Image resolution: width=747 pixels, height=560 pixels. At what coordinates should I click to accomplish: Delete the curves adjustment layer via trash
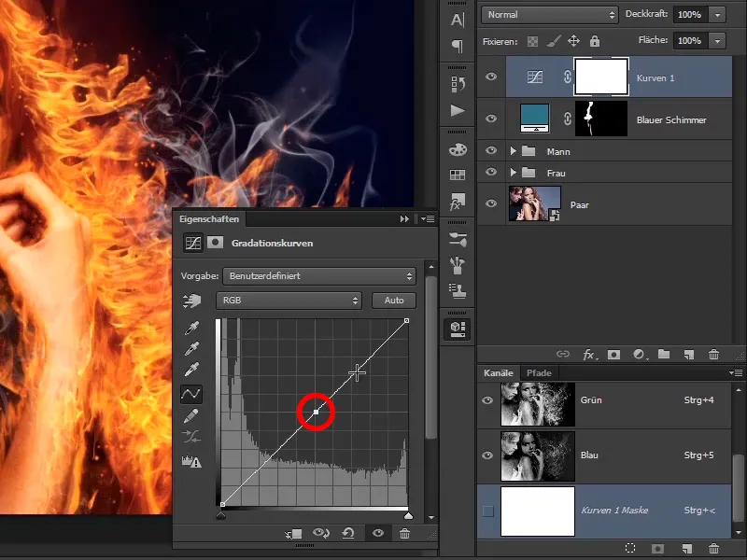coord(404,534)
